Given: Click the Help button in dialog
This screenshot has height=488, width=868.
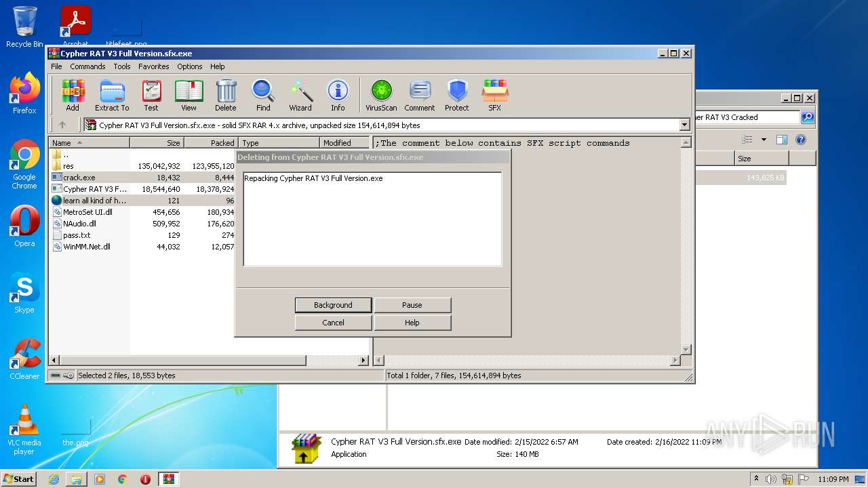Looking at the screenshot, I should (412, 323).
